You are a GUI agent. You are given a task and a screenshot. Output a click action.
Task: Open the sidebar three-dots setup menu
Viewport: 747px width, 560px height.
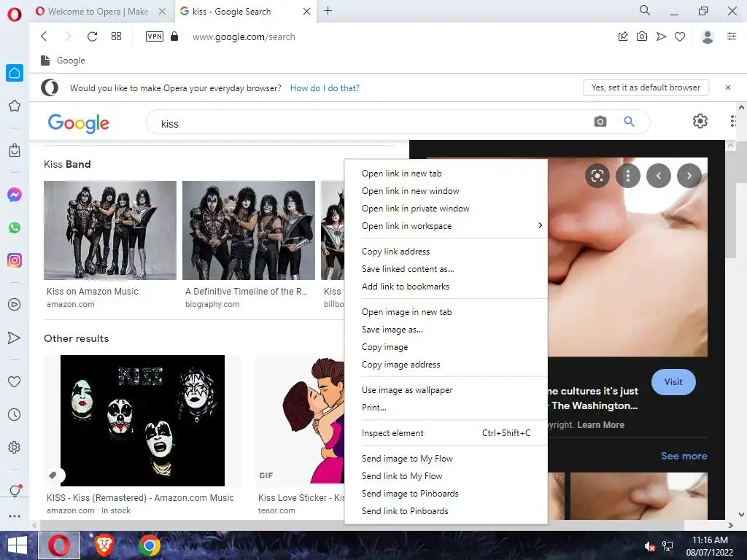[15, 516]
